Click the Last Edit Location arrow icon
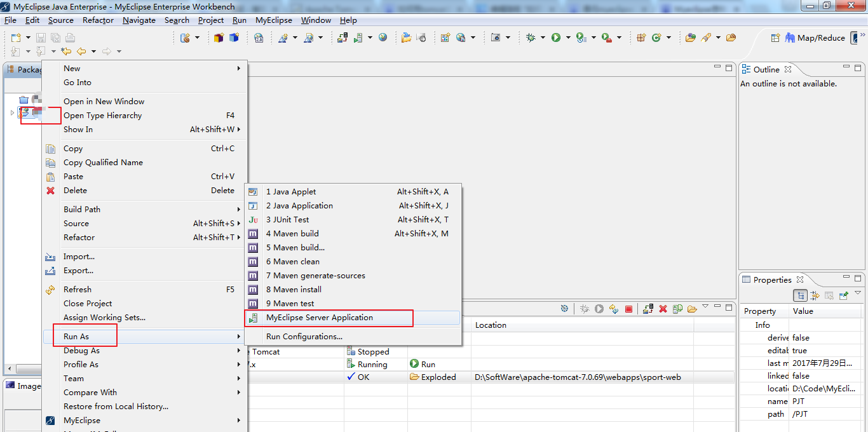 point(66,51)
